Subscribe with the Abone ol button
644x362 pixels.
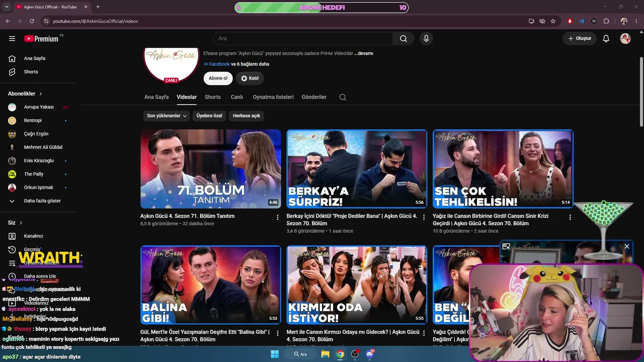click(218, 78)
